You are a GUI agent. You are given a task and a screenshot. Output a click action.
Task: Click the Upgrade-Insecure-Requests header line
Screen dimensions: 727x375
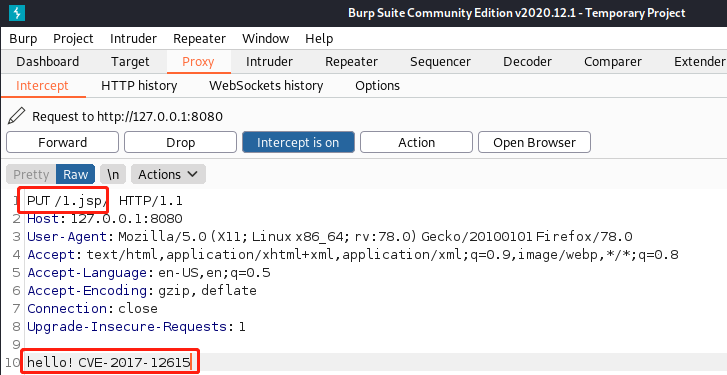(136, 327)
